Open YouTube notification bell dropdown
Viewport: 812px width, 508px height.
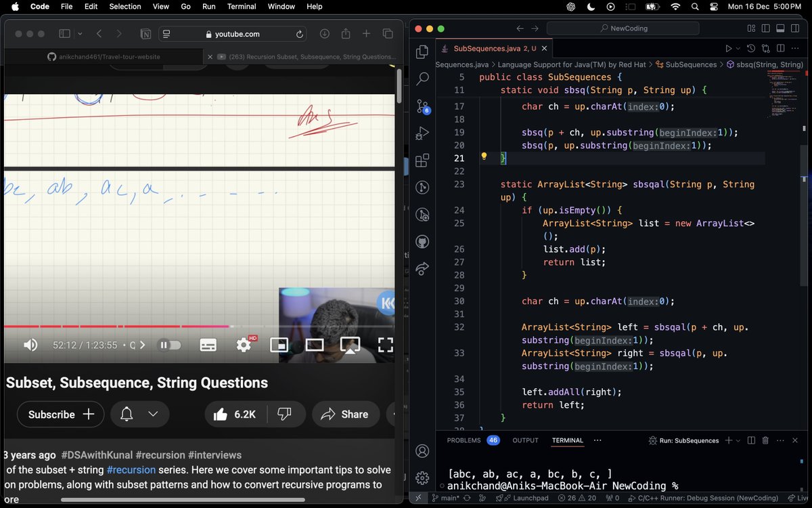coord(140,414)
